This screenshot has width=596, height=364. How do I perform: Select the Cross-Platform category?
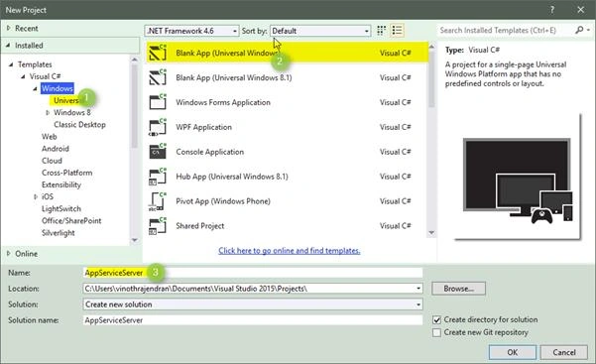[x=66, y=173]
